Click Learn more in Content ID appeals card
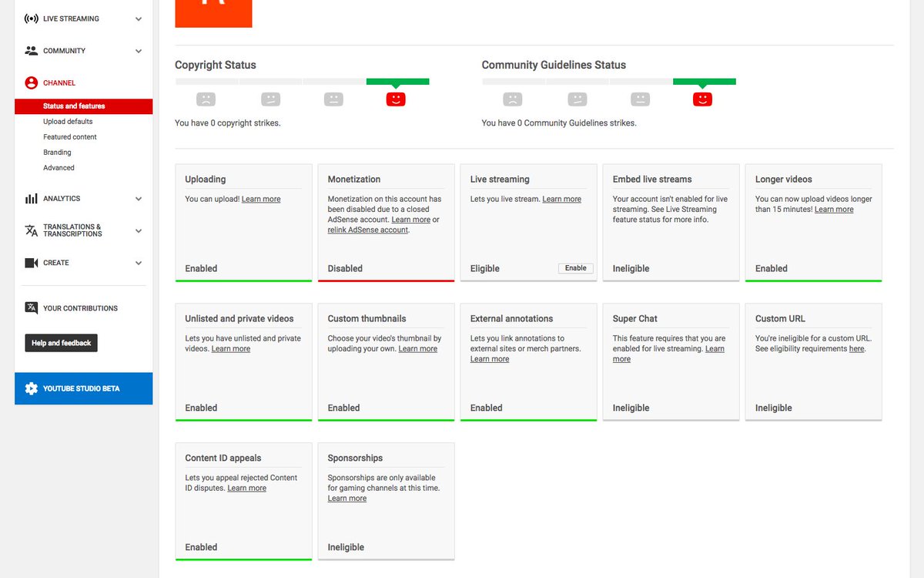The width and height of the screenshot is (924, 578). pyautogui.click(x=247, y=489)
